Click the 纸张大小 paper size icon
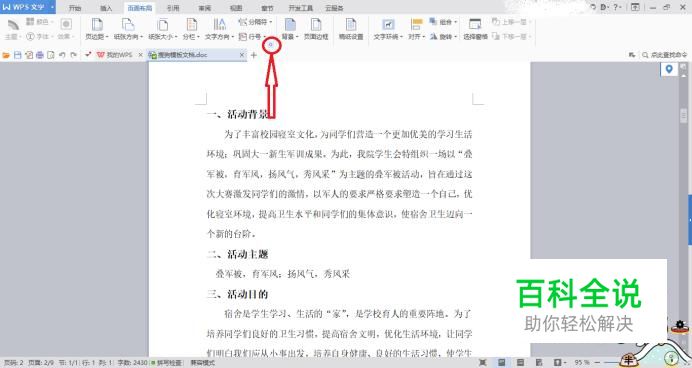The image size is (692, 368). (162, 24)
